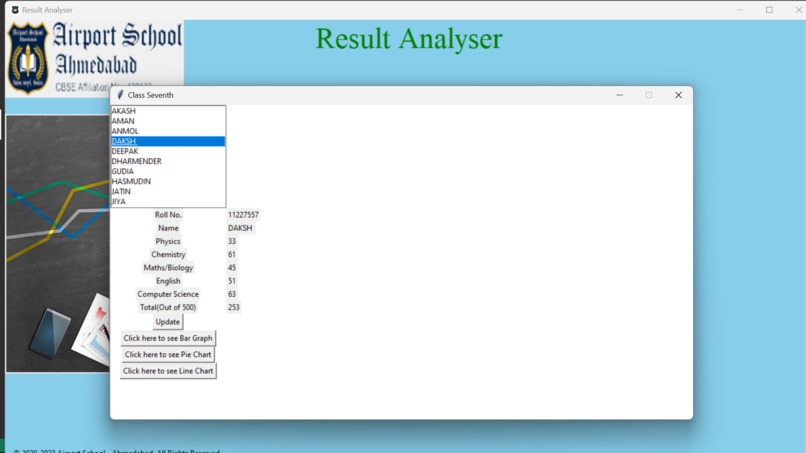The height and width of the screenshot is (453, 806).
Task: Click the Class Seventh window feather icon
Action: click(120, 95)
